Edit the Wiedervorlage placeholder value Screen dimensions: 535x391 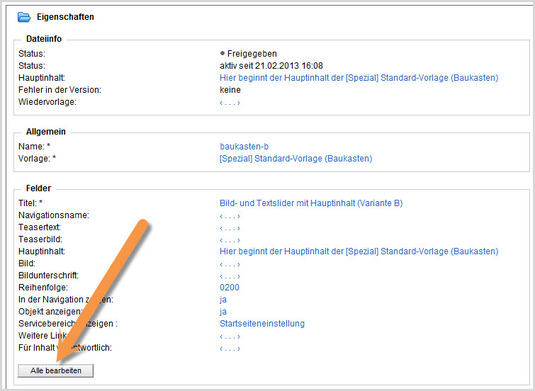(230, 102)
